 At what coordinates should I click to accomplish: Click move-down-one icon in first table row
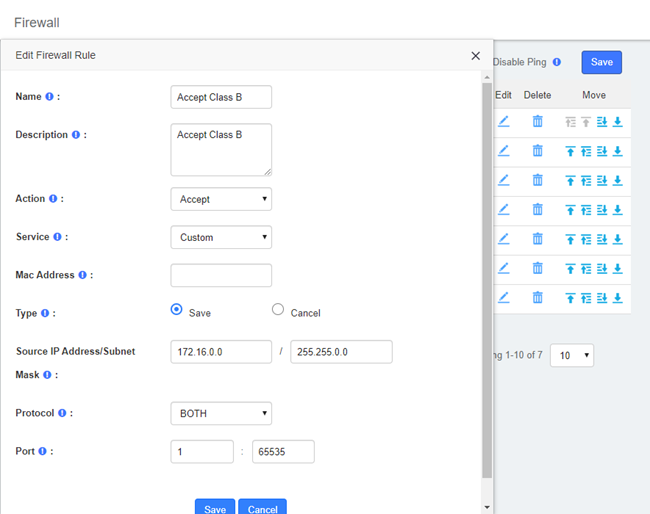602,122
